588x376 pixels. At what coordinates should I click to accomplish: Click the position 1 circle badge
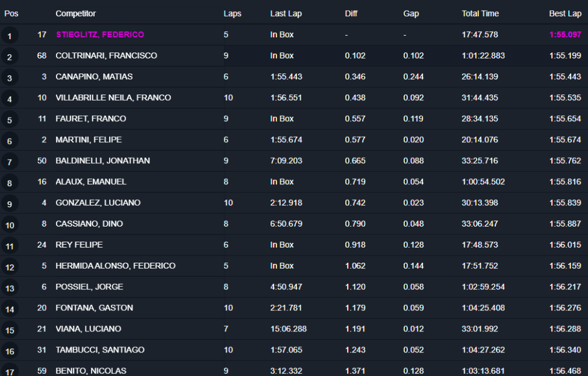tap(10, 36)
